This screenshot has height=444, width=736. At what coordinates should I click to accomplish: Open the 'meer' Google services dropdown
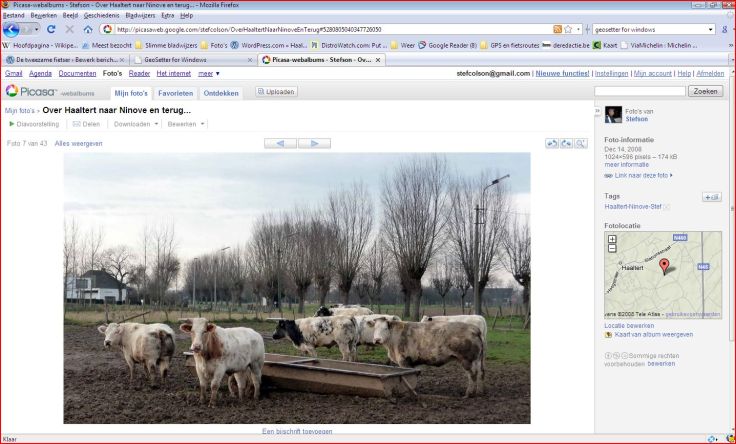click(x=209, y=74)
